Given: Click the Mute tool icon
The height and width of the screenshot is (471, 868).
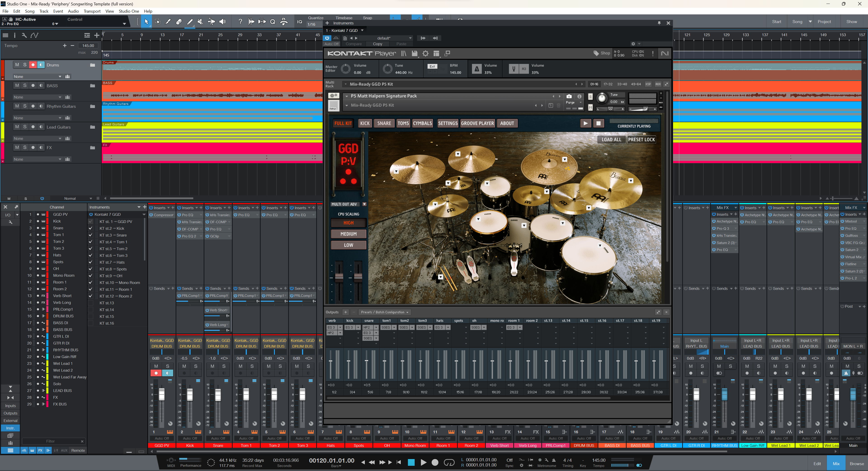Looking at the screenshot, I should (200, 22).
